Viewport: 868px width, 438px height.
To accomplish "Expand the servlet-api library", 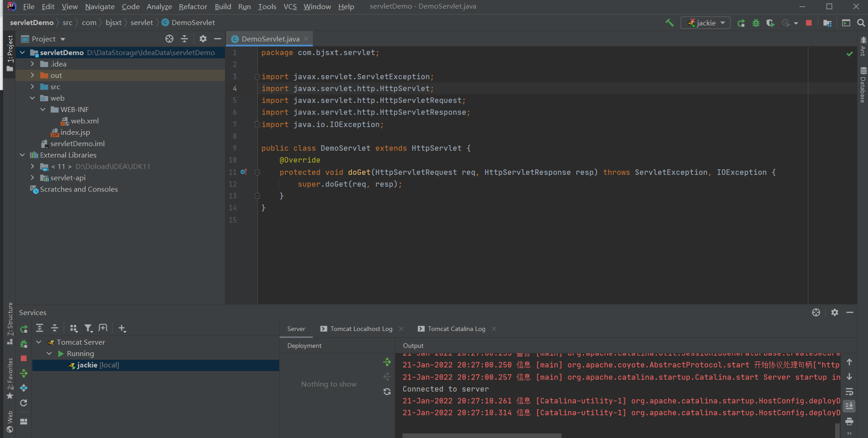I will 32,178.
